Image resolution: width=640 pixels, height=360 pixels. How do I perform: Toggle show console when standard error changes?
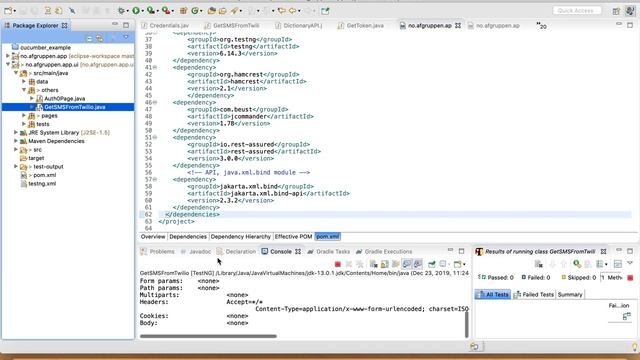418,264
